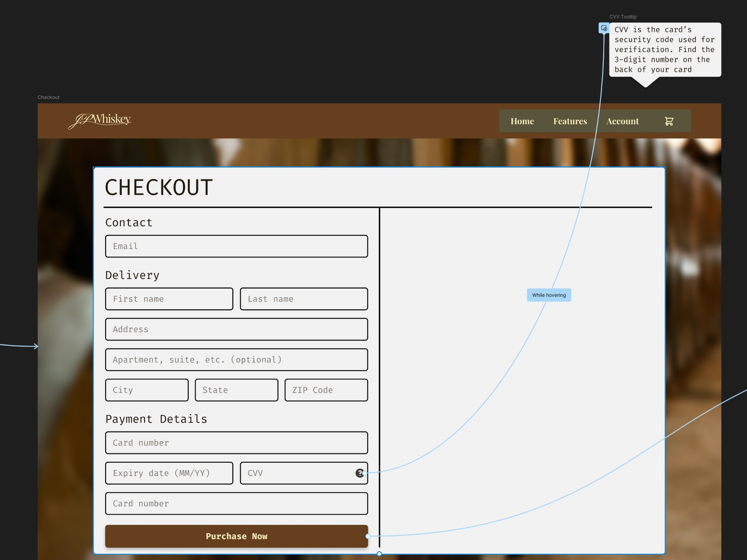This screenshot has width=747, height=560.
Task: Select the CVV Tooltip interaction icon
Action: 604,28
